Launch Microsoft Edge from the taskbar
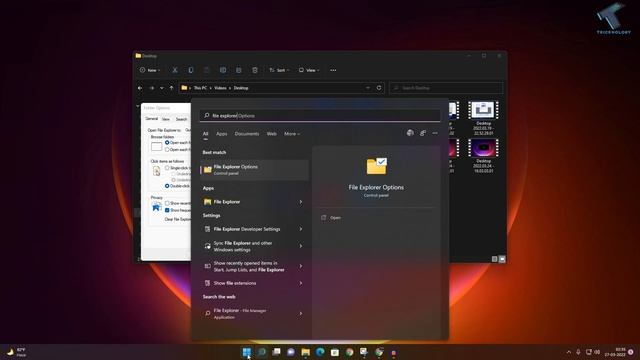 (320, 352)
